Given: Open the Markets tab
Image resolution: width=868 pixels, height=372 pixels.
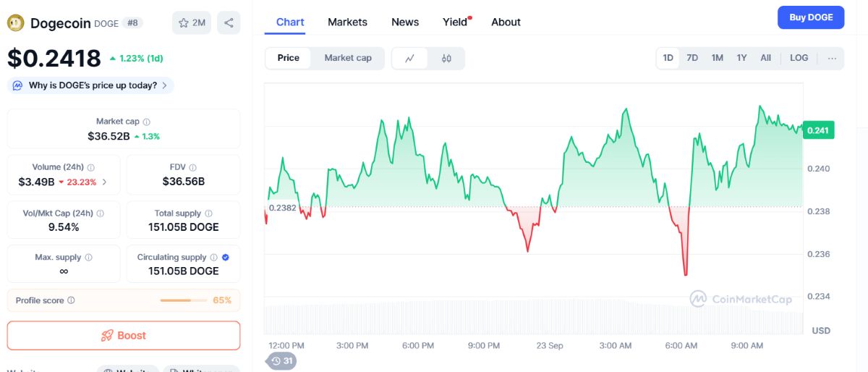Looking at the screenshot, I should (x=347, y=22).
